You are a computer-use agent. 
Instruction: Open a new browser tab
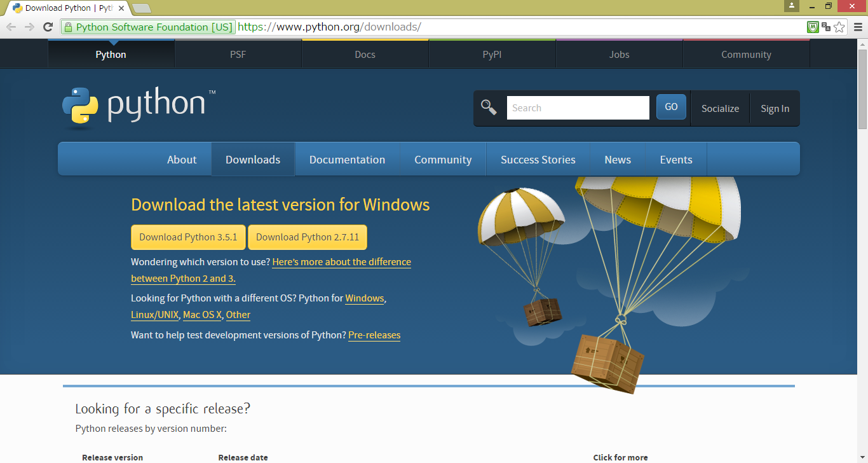(141, 8)
